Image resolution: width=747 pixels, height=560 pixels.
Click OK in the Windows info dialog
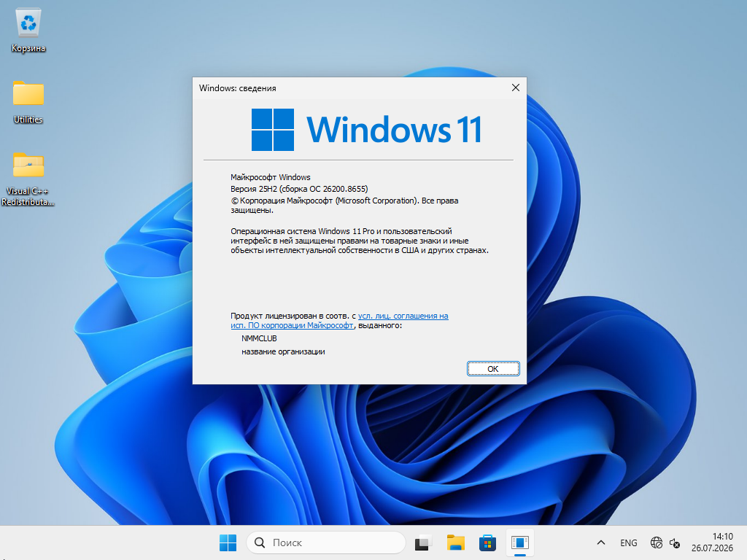[493, 368]
